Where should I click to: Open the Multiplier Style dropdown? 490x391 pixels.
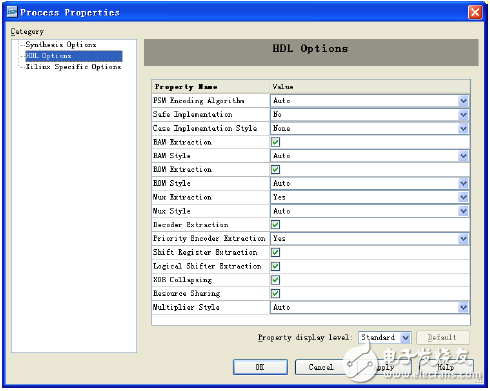coord(463,307)
